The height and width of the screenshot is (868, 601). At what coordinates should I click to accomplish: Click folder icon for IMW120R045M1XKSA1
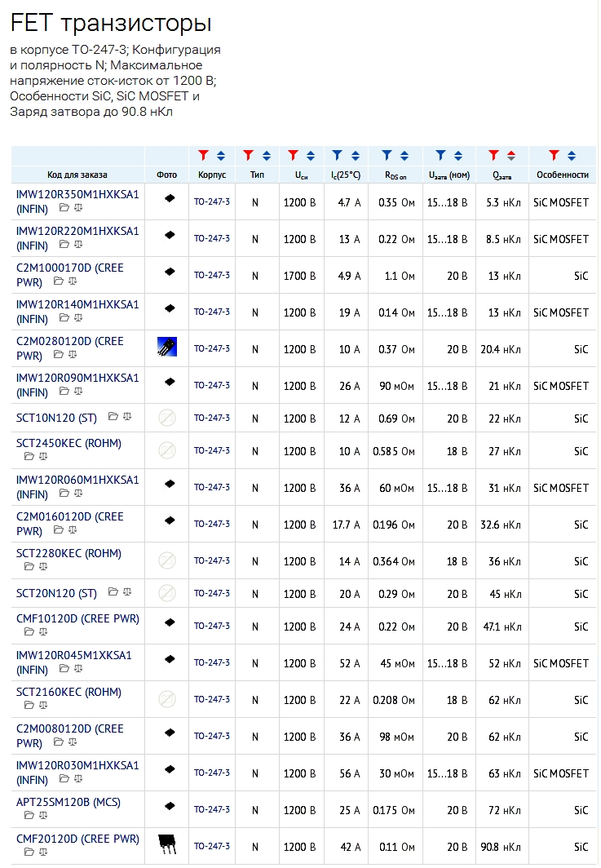pos(64,668)
